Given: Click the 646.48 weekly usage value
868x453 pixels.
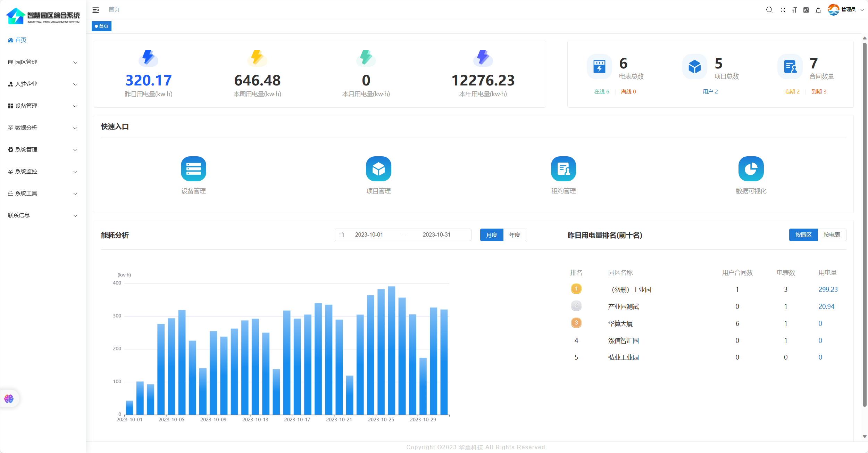Looking at the screenshot, I should pos(257,81).
